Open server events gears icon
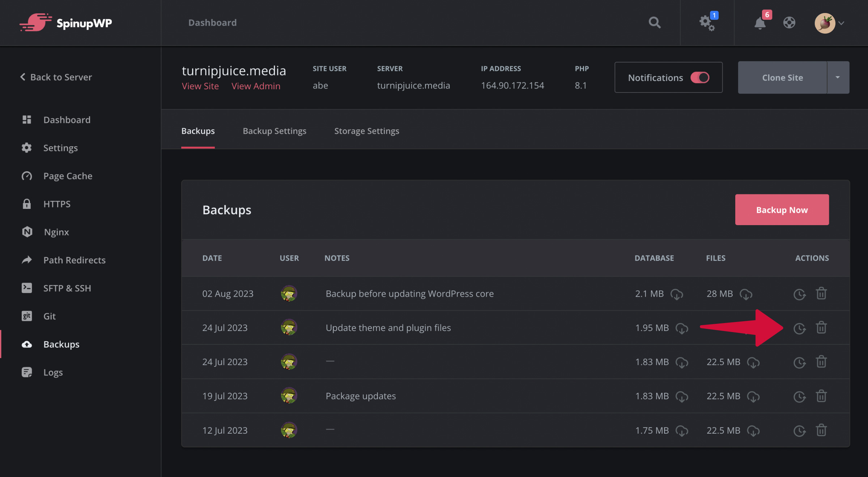868x477 pixels. (707, 23)
